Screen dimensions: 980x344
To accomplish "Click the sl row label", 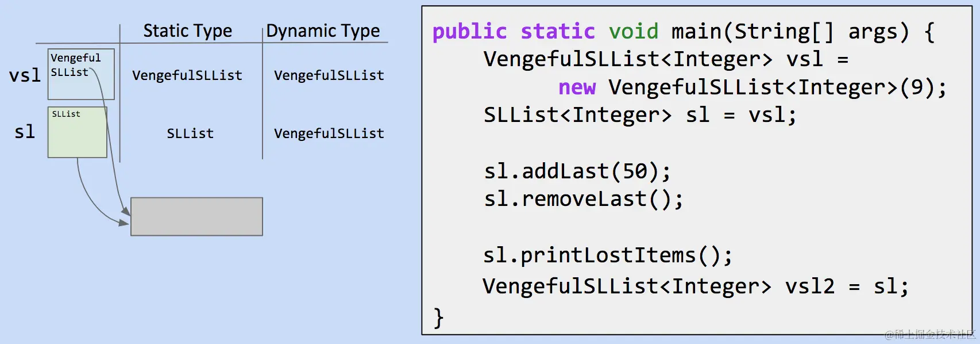I will [x=25, y=132].
